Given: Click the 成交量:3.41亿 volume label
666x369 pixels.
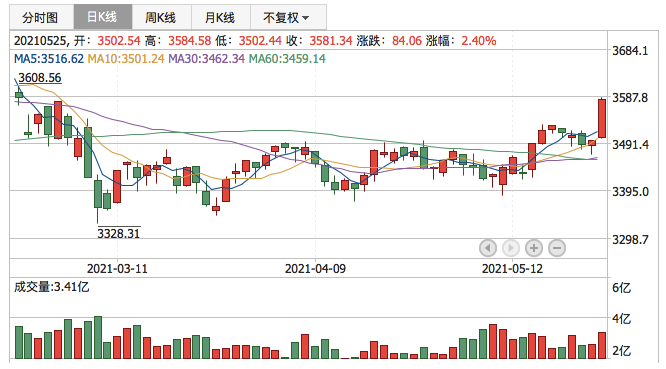Looking at the screenshot, I should (x=51, y=287).
